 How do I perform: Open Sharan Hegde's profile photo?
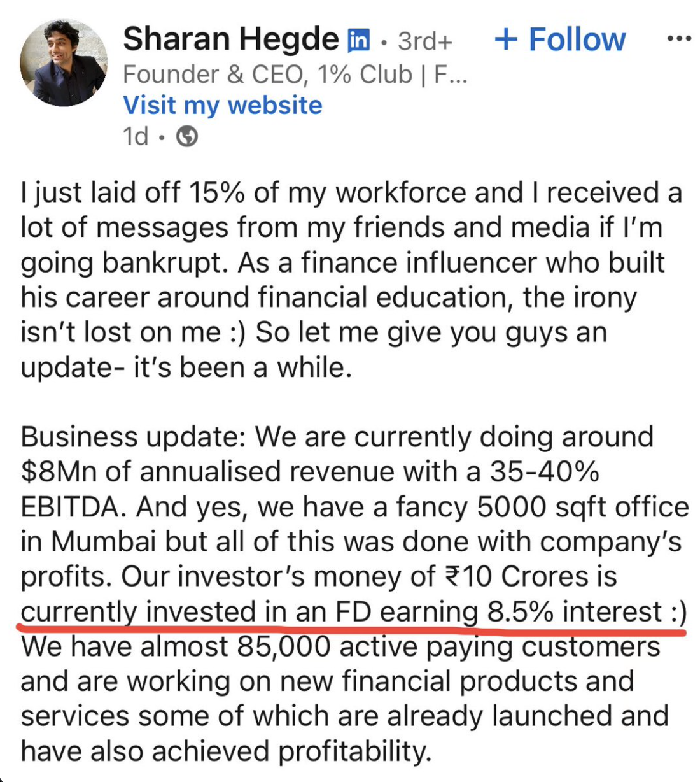63,63
